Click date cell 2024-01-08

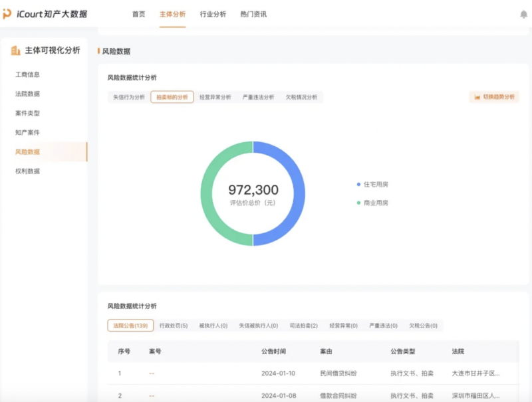[x=279, y=396]
